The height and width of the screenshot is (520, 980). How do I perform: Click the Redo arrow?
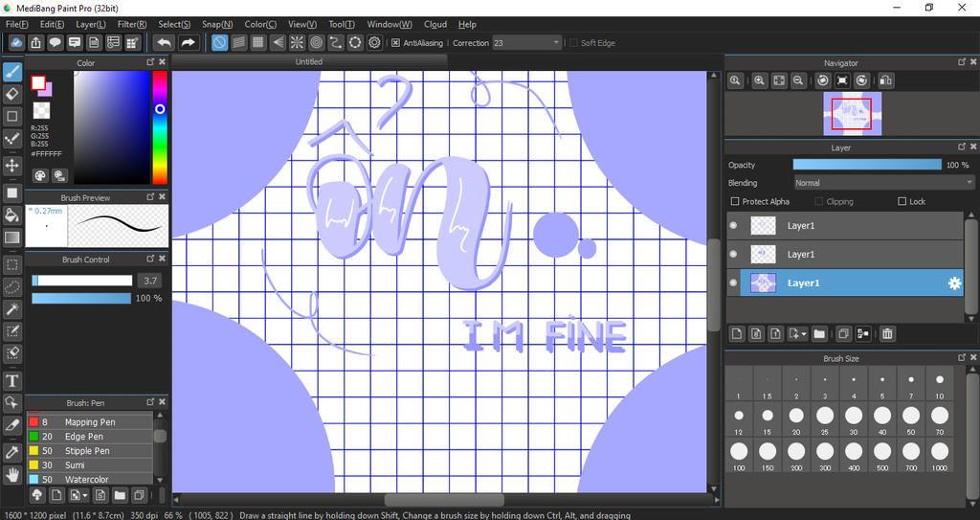pyautogui.click(x=188, y=42)
